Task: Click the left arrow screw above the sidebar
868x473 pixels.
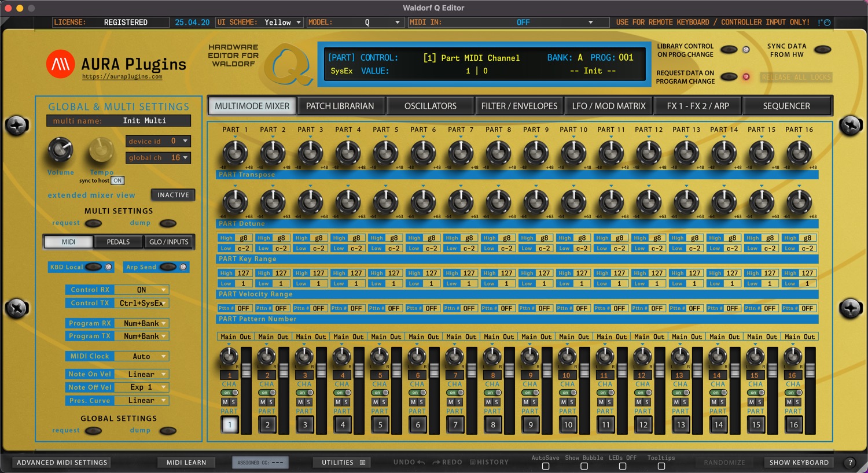Action: coord(17,125)
